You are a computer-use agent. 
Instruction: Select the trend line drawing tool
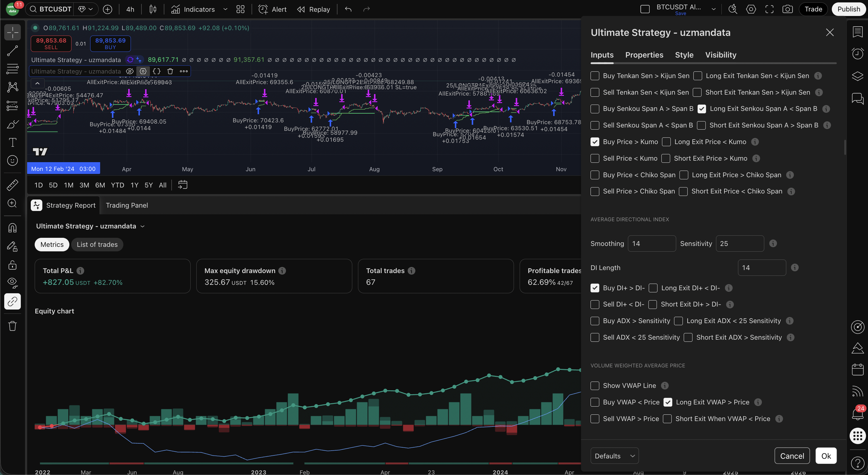coord(12,51)
